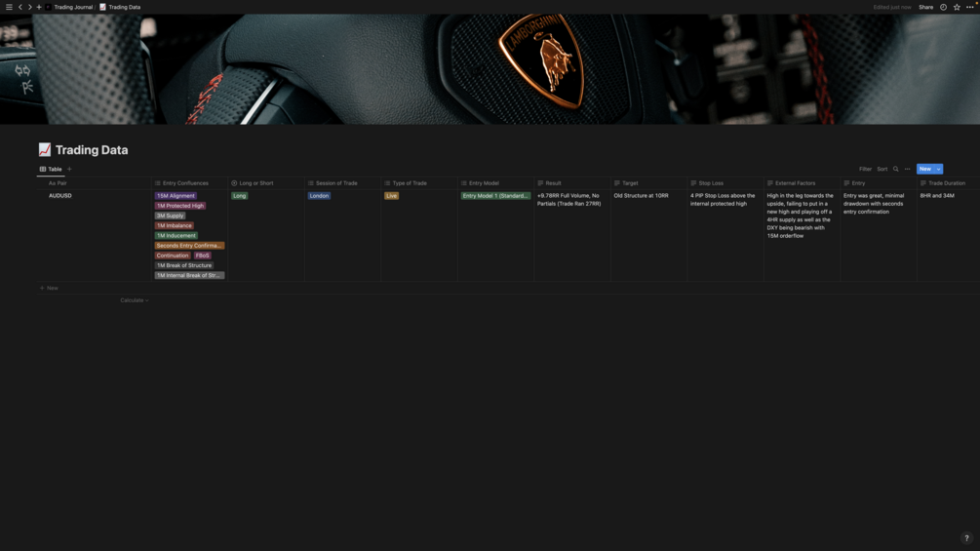Open the Entry column header

click(x=879, y=183)
